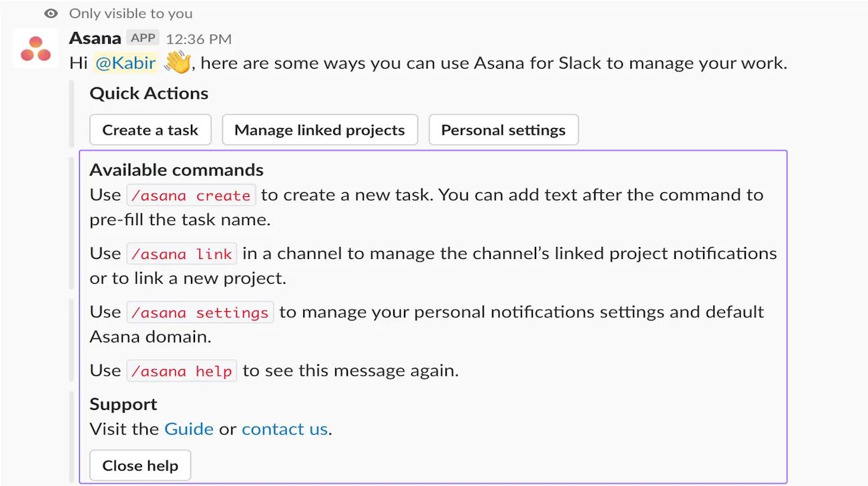Open Manage linked projects
The image size is (868, 486).
(320, 130)
